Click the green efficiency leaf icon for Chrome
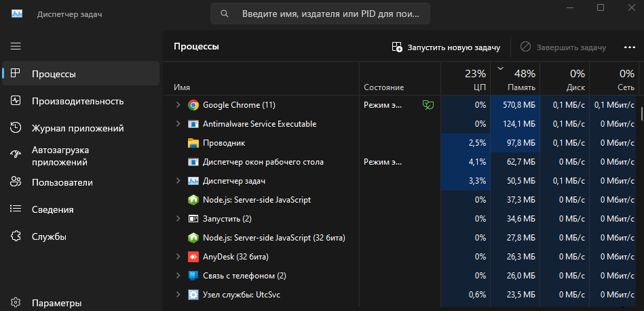This screenshot has width=644, height=311. (428, 105)
